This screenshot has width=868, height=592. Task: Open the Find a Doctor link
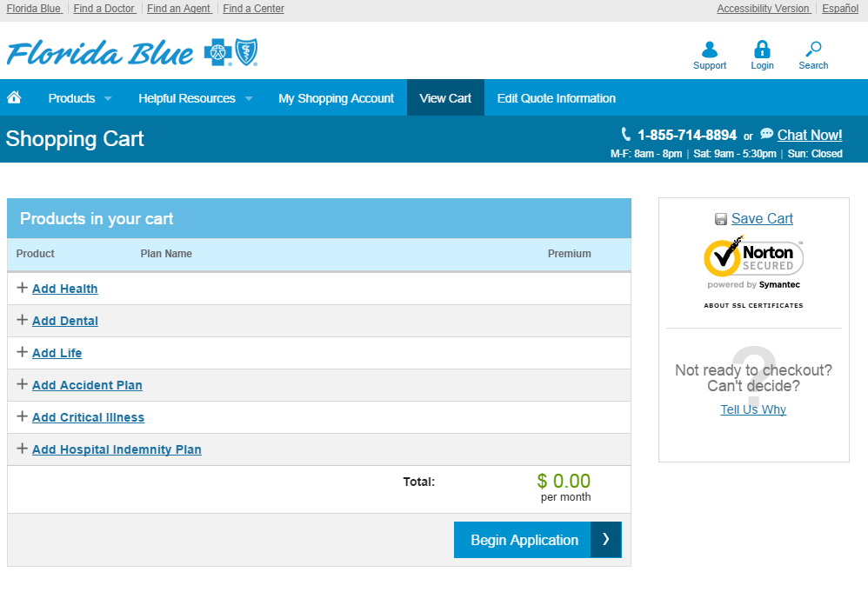click(x=103, y=9)
